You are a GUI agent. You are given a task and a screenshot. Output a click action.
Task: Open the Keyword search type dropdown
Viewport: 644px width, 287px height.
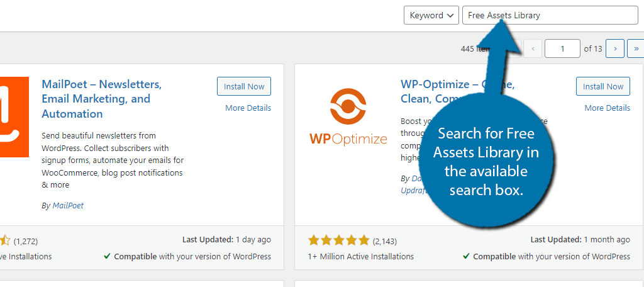pyautogui.click(x=431, y=15)
